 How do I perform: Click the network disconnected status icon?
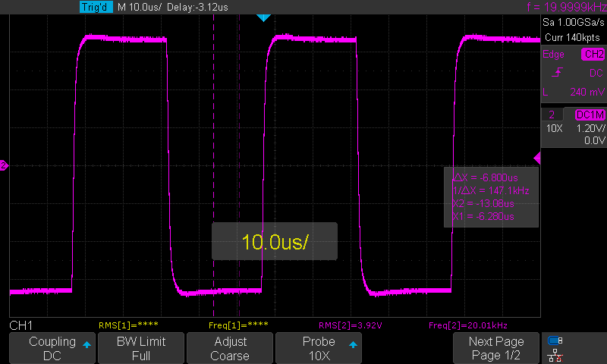tap(555, 355)
